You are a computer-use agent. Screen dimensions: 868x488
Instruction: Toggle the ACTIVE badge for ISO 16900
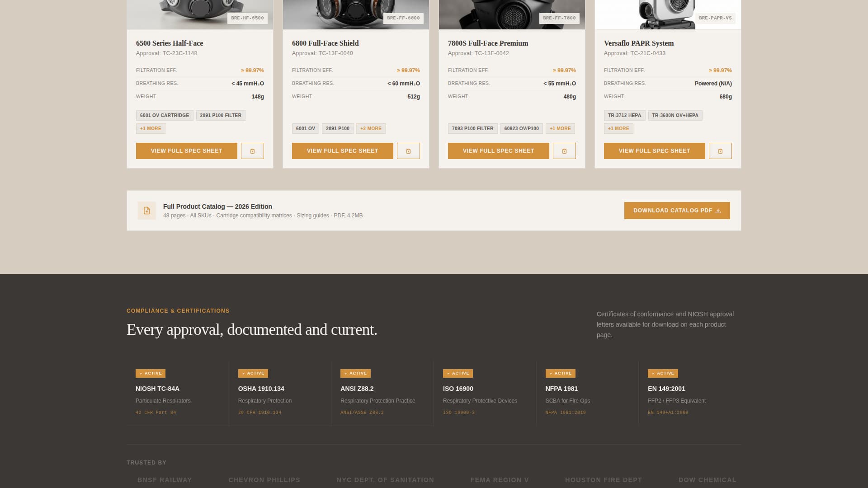point(458,373)
